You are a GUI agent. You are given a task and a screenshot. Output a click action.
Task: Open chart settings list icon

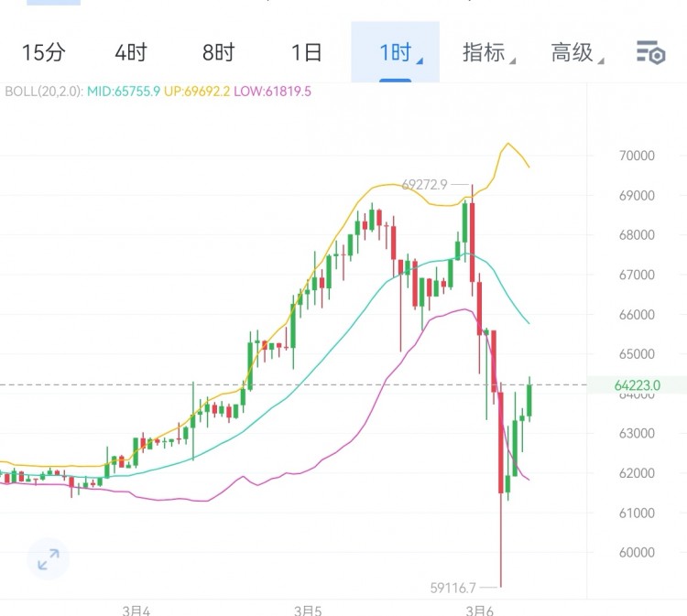coord(650,52)
